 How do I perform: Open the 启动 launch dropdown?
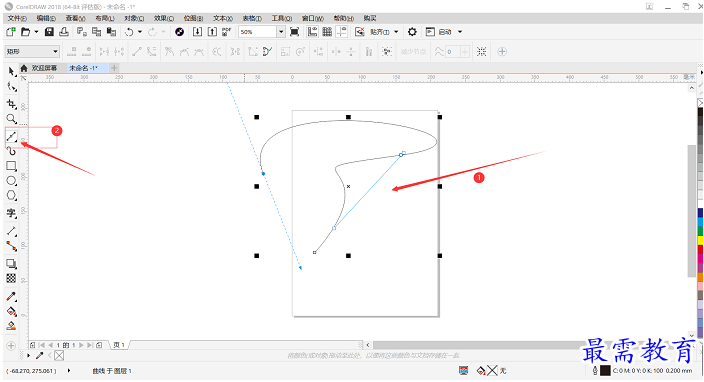tap(460, 32)
